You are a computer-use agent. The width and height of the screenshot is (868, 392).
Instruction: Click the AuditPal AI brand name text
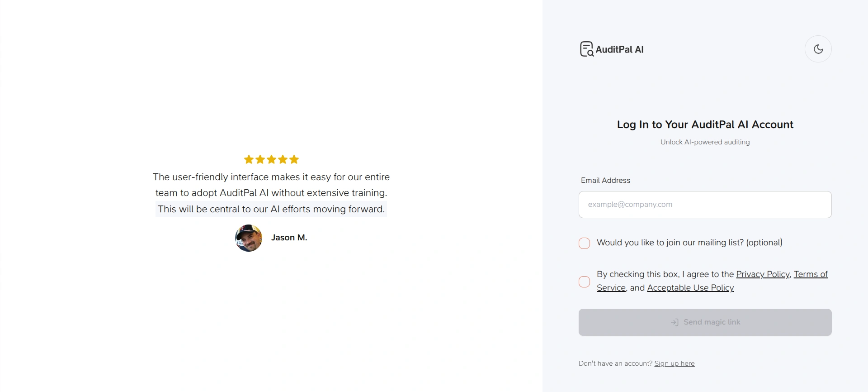tap(619, 49)
